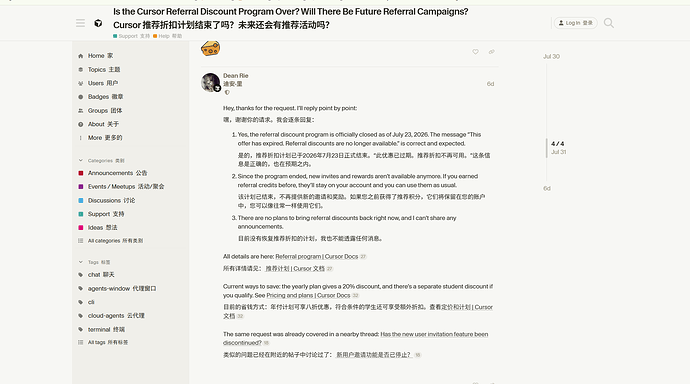Open the cli tag
The width and height of the screenshot is (690, 384).
coord(131,302)
